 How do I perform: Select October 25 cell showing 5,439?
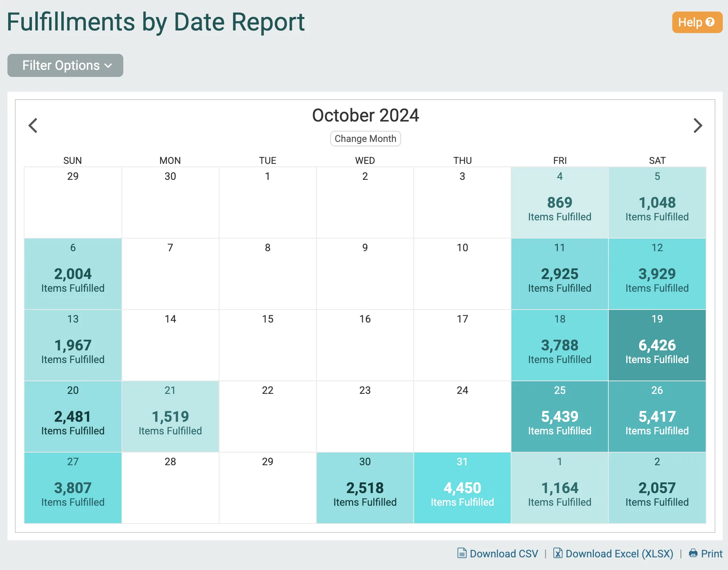pos(559,417)
